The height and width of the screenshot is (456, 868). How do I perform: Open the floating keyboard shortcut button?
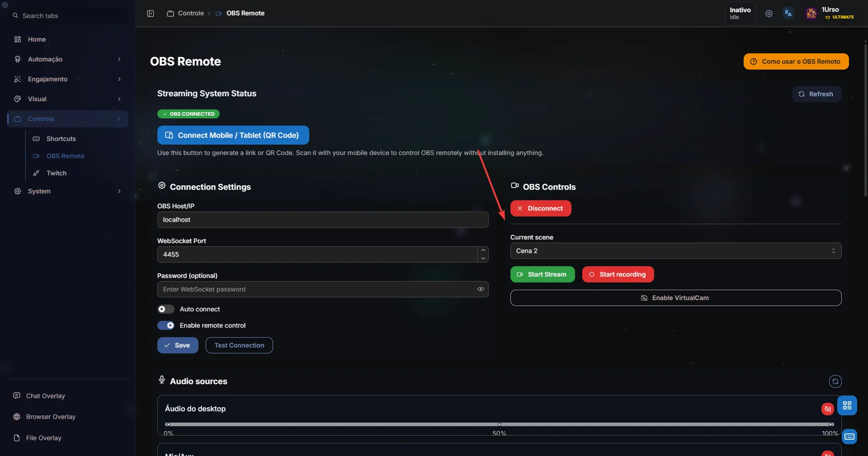coord(849,437)
